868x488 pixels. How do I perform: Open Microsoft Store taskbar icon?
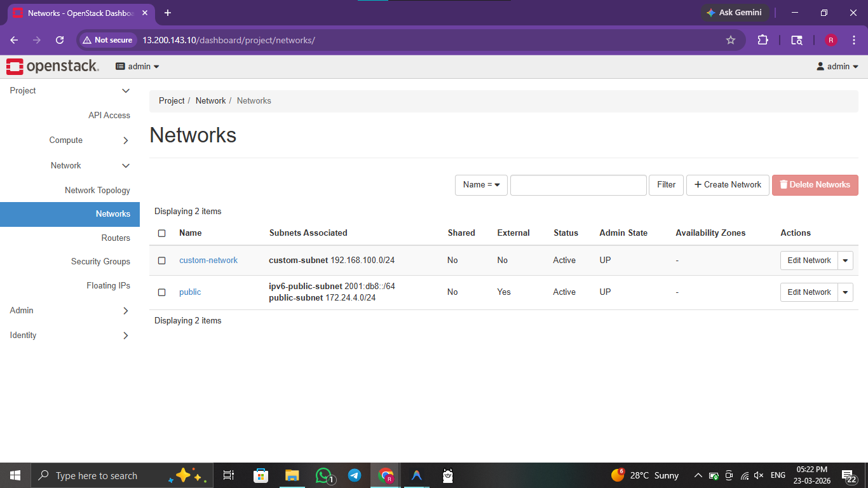261,475
